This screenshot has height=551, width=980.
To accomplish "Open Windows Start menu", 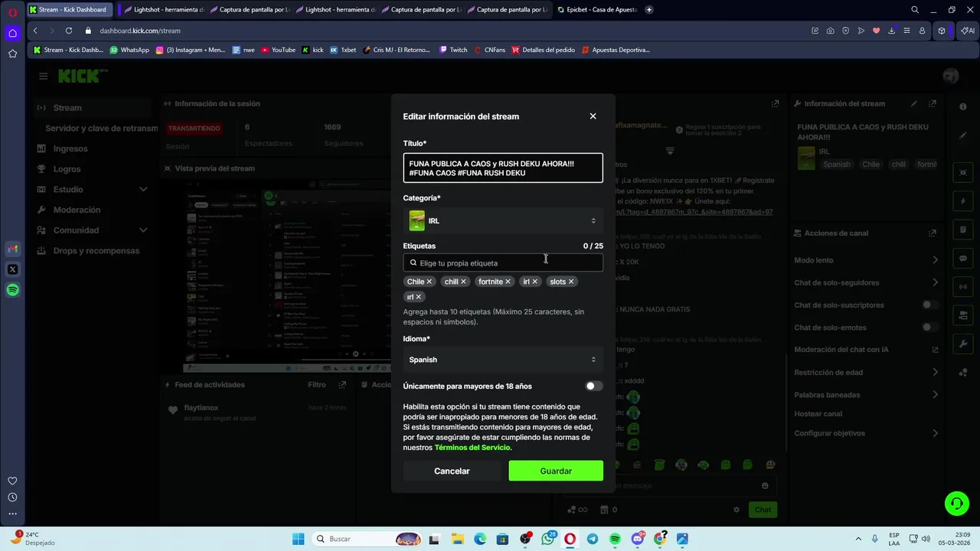I will click(x=299, y=539).
